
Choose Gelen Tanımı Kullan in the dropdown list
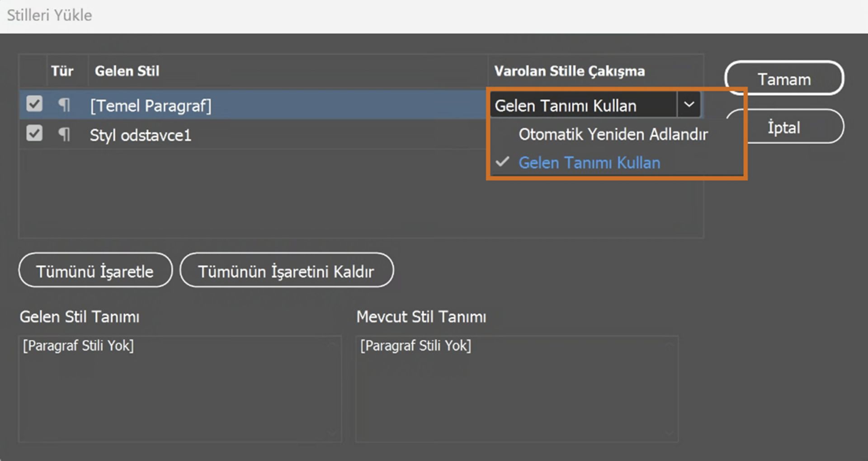589,163
